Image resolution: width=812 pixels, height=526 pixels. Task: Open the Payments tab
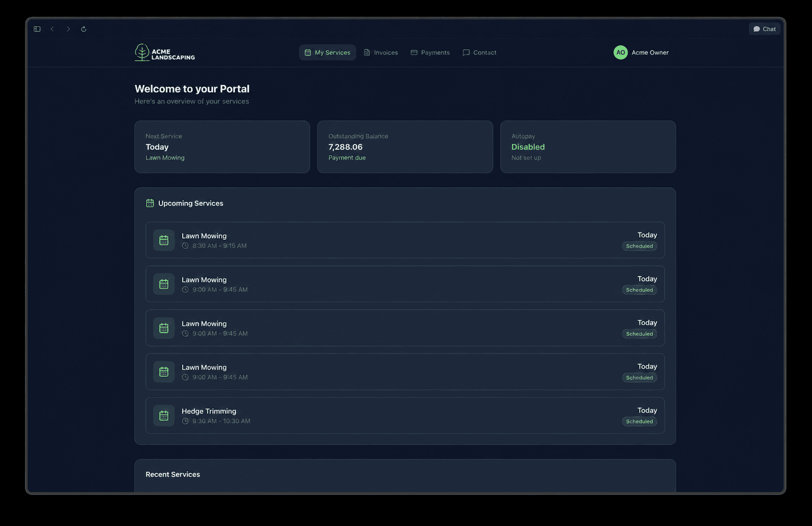430,53
